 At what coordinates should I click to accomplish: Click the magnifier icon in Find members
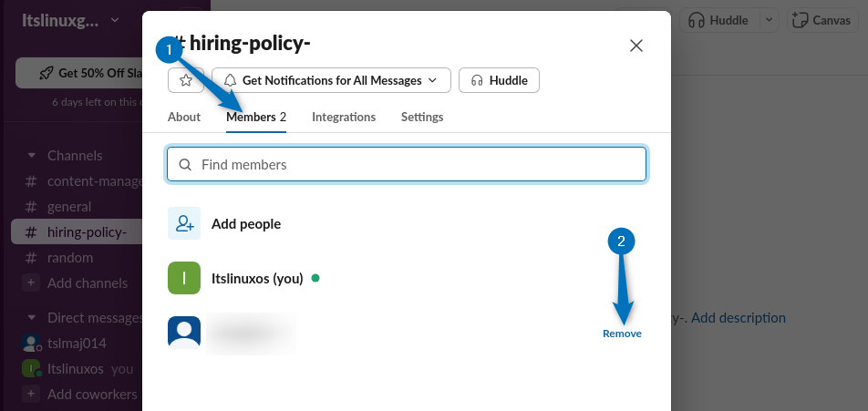coord(185,165)
